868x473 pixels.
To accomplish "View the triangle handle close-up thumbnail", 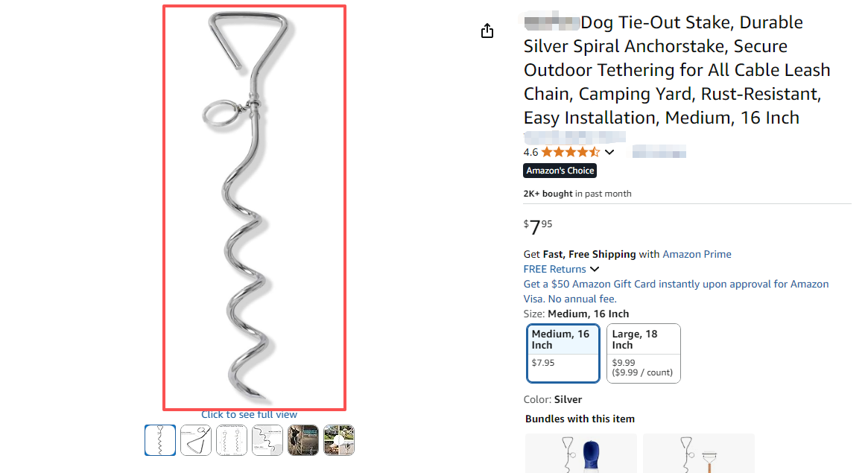I will click(196, 440).
